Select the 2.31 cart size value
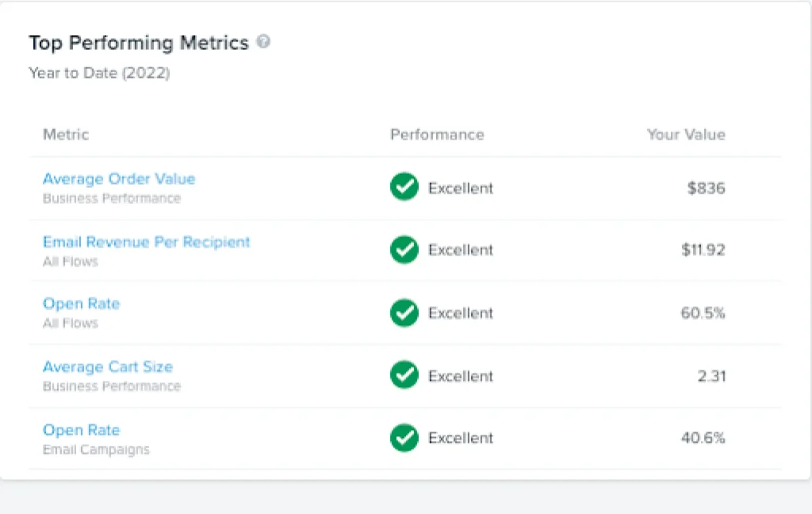Viewport: 812px width, 514px height. pyautogui.click(x=711, y=375)
